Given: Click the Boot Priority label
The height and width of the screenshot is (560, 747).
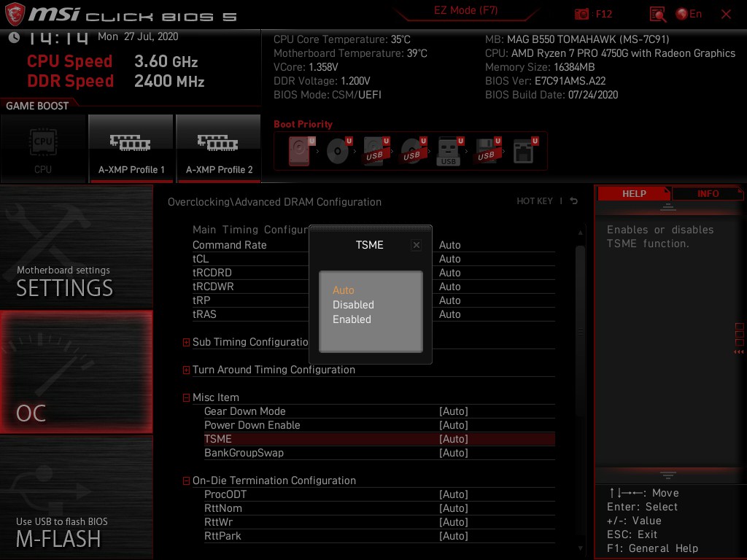Looking at the screenshot, I should point(303,124).
